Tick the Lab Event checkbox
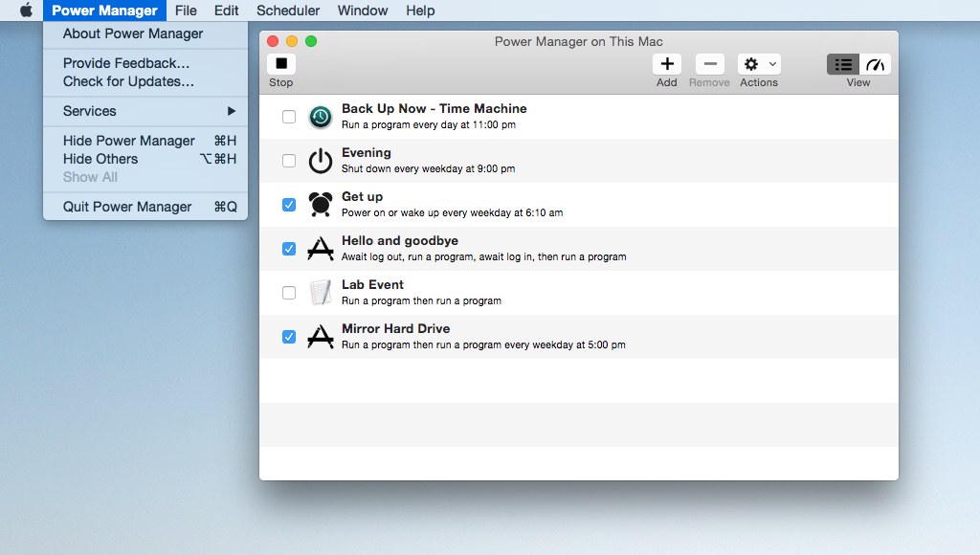The width and height of the screenshot is (980, 555). (x=289, y=293)
